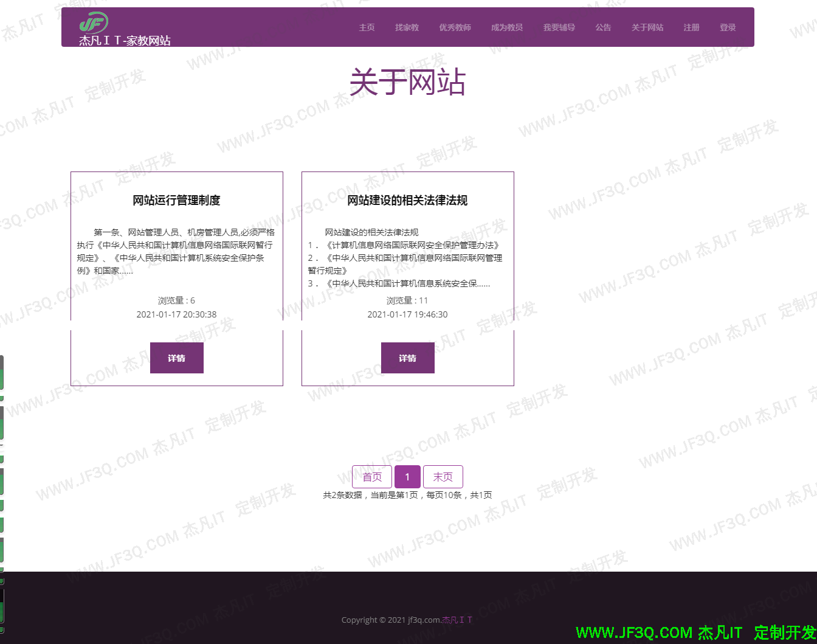
Task: Select 优秀教师 in the top menu
Action: 455,27
